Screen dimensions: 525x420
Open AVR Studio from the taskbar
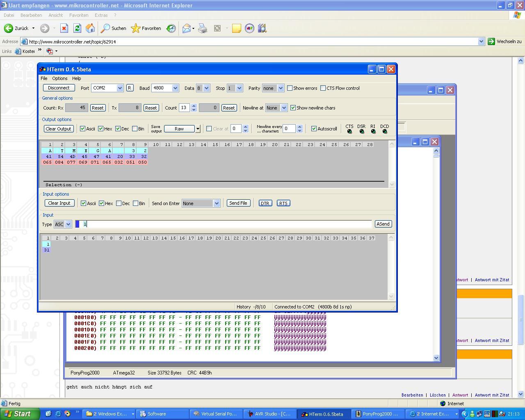click(x=269, y=414)
